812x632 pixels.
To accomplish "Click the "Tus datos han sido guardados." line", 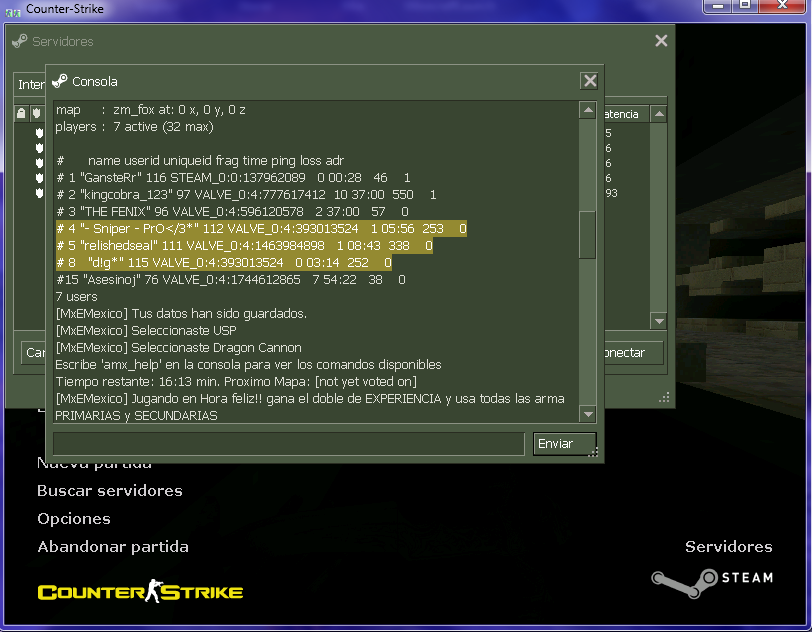I will pos(181,314).
